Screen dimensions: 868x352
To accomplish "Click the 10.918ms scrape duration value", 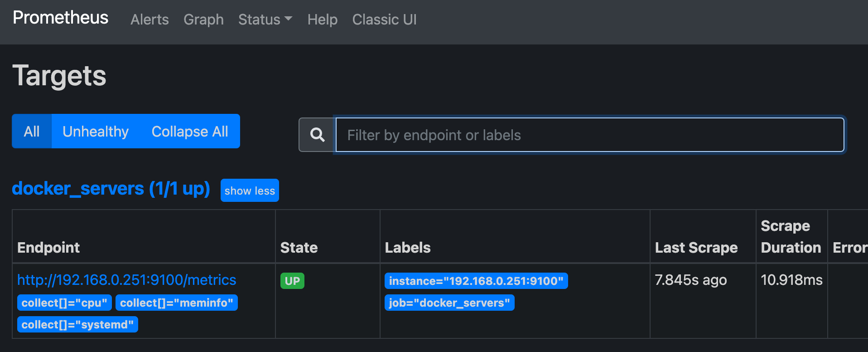I will click(x=791, y=280).
